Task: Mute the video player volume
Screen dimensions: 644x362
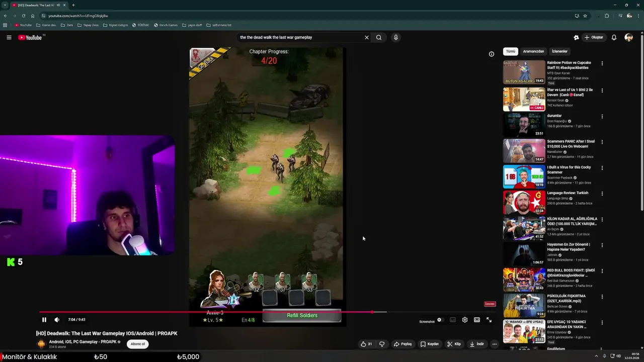Action: pos(57,320)
